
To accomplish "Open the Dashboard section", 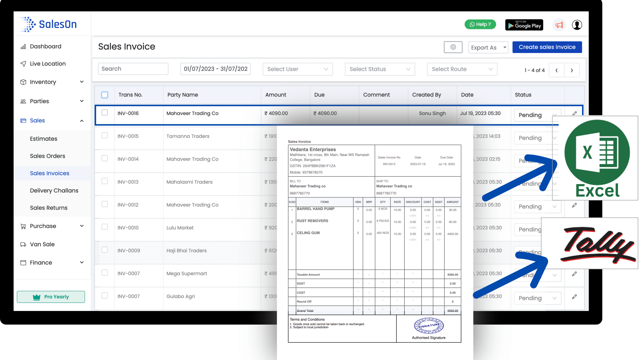I will [x=45, y=46].
